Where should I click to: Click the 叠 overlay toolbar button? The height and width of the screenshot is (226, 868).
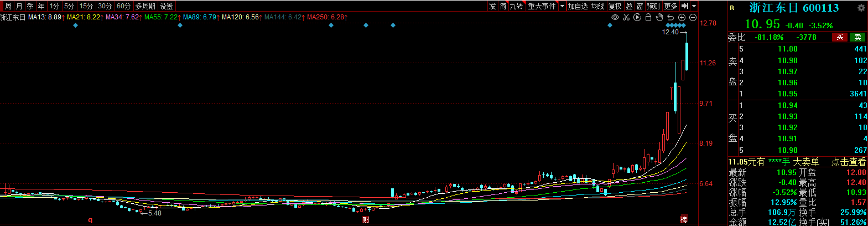(630, 6)
